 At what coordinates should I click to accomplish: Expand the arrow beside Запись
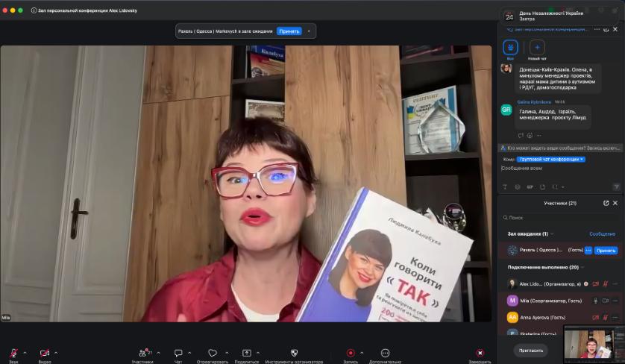click(362, 353)
